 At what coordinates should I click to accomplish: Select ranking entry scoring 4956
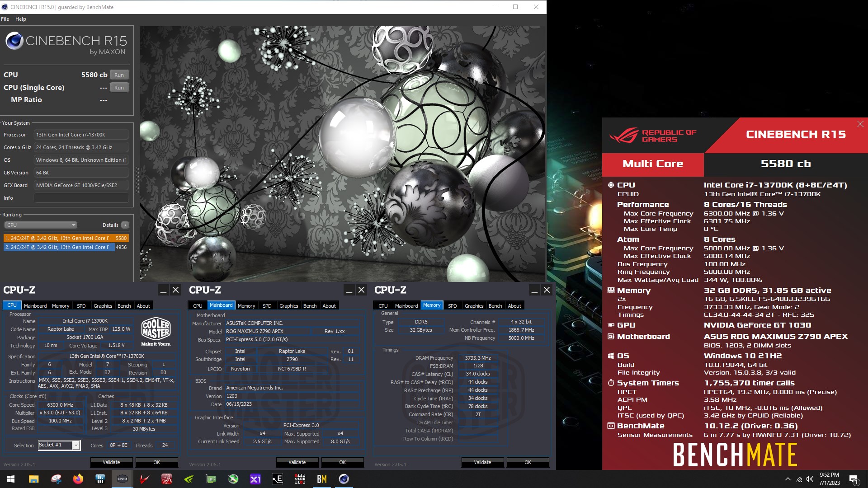point(66,247)
